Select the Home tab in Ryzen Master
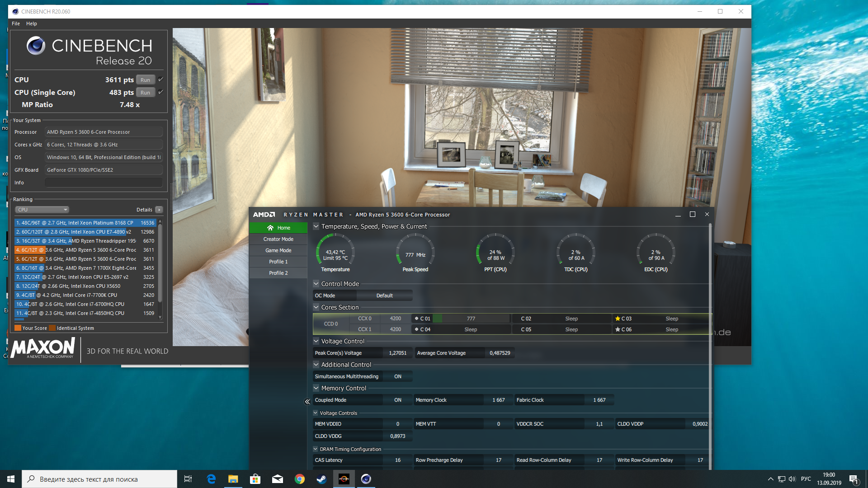 [x=278, y=228]
